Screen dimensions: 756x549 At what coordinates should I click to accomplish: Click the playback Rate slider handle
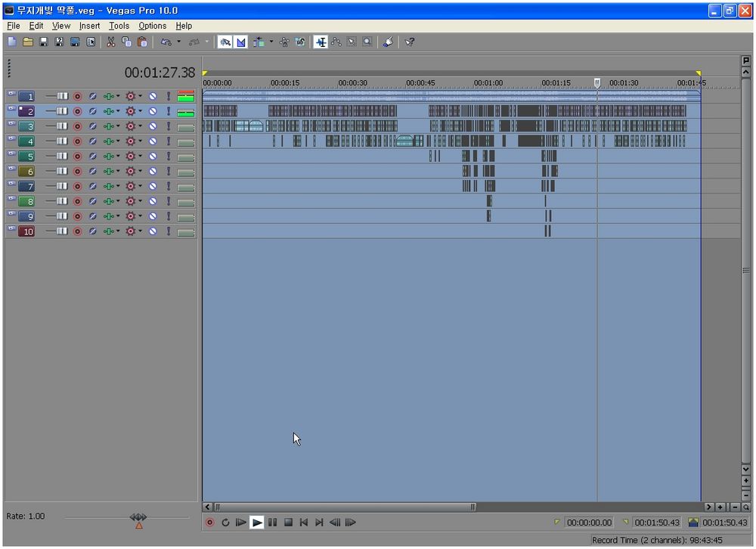(x=138, y=517)
